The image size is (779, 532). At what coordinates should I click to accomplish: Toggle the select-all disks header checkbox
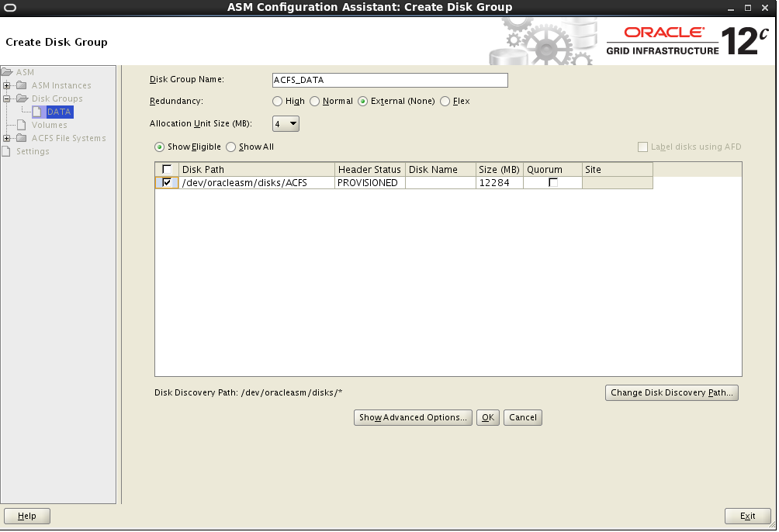pyautogui.click(x=167, y=169)
